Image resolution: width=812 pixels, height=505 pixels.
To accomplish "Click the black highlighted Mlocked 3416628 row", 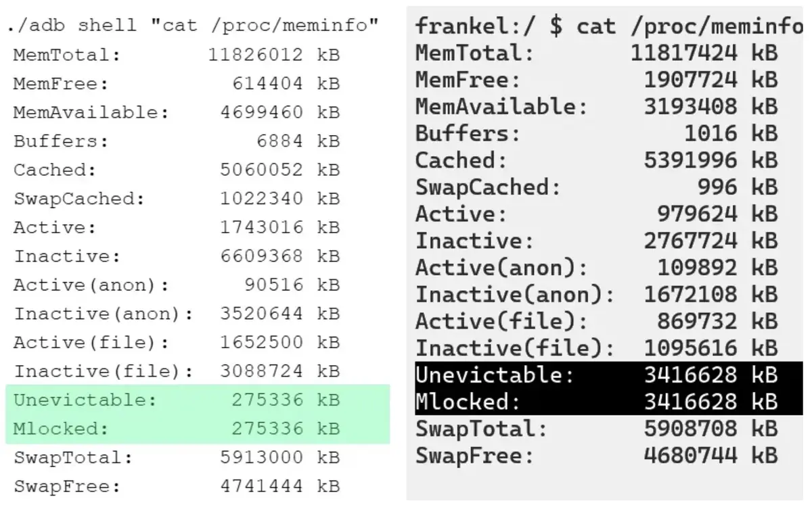I will click(x=606, y=402).
